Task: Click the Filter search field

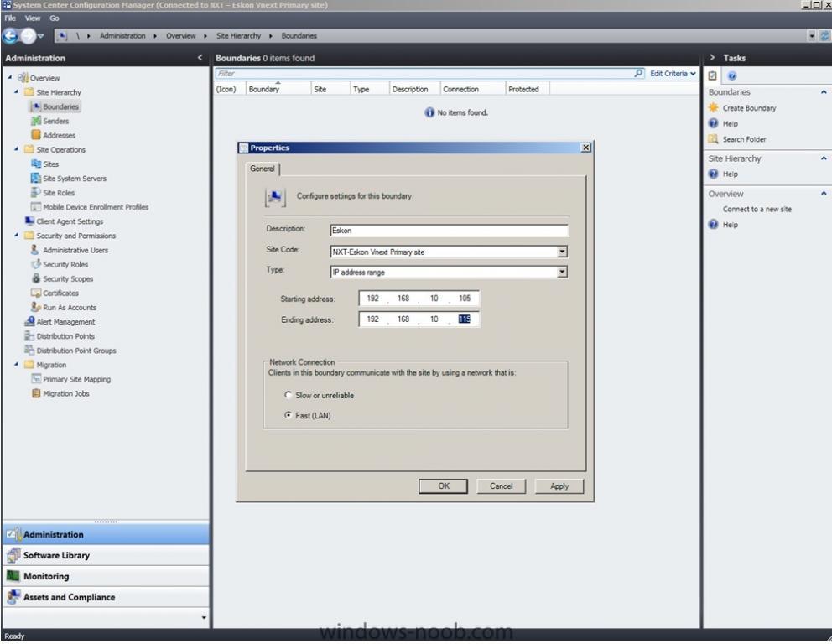Action: click(424, 73)
